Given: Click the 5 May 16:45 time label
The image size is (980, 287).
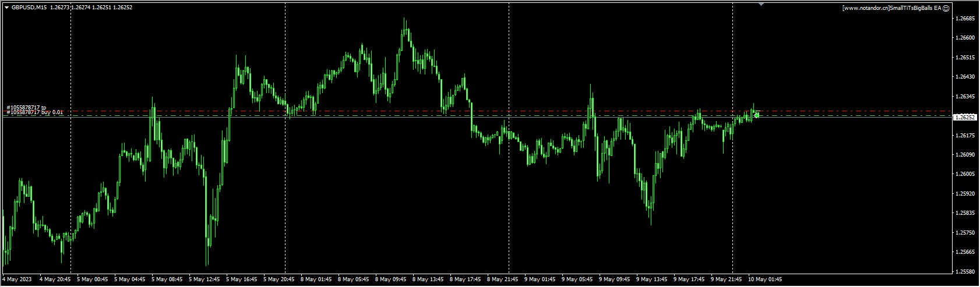Looking at the screenshot, I should [x=241, y=280].
